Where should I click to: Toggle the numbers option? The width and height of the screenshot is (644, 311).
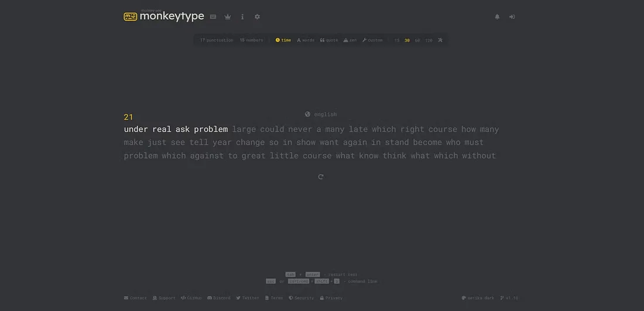point(251,40)
